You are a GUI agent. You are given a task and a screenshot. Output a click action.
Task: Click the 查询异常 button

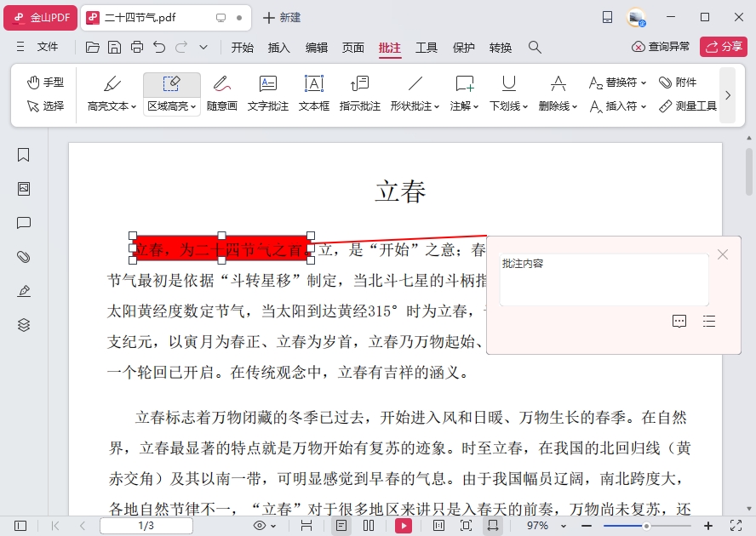pyautogui.click(x=661, y=47)
